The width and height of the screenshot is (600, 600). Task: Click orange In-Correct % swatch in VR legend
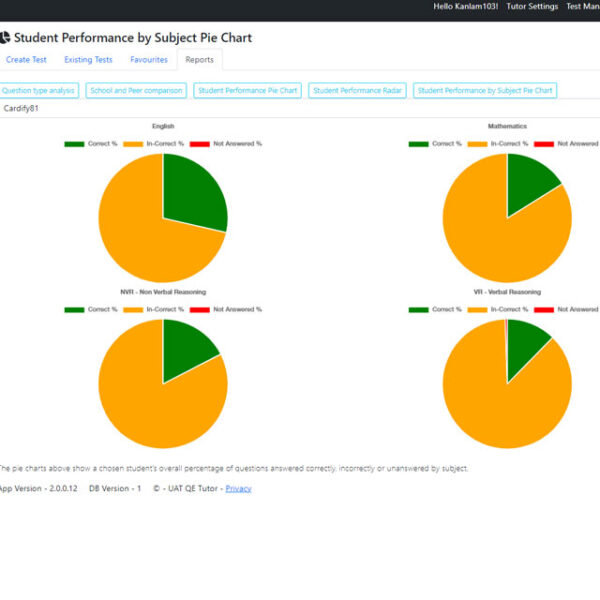click(477, 309)
